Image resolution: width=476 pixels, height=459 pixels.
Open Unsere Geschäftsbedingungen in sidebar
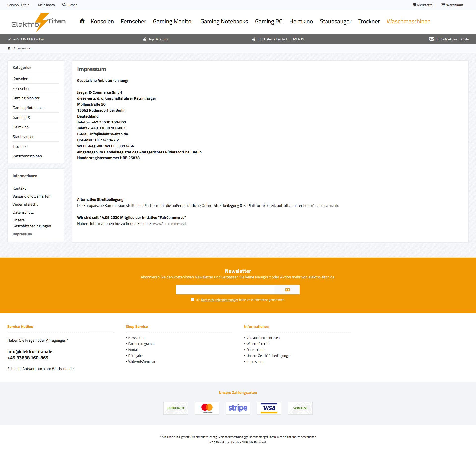[32, 223]
